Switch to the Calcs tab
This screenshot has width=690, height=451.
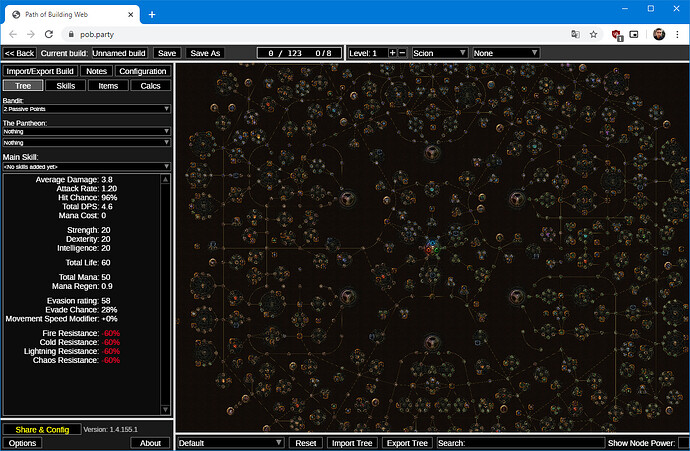tap(150, 86)
